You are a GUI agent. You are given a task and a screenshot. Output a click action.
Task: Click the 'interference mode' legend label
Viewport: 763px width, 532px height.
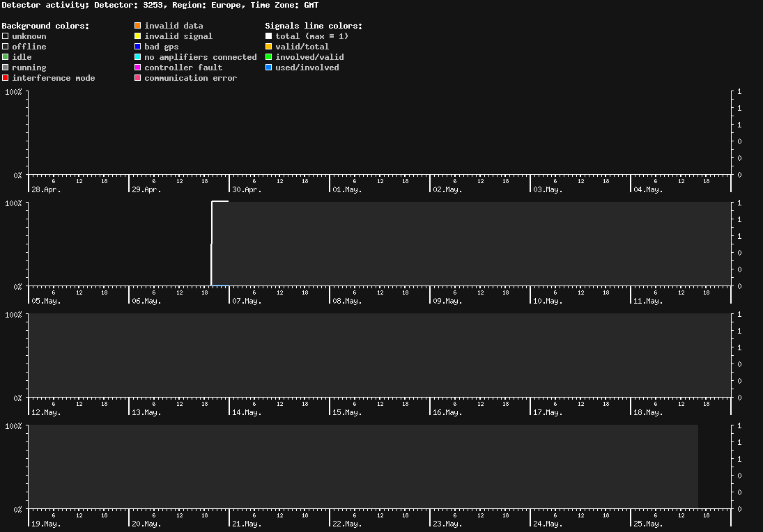tap(54, 78)
